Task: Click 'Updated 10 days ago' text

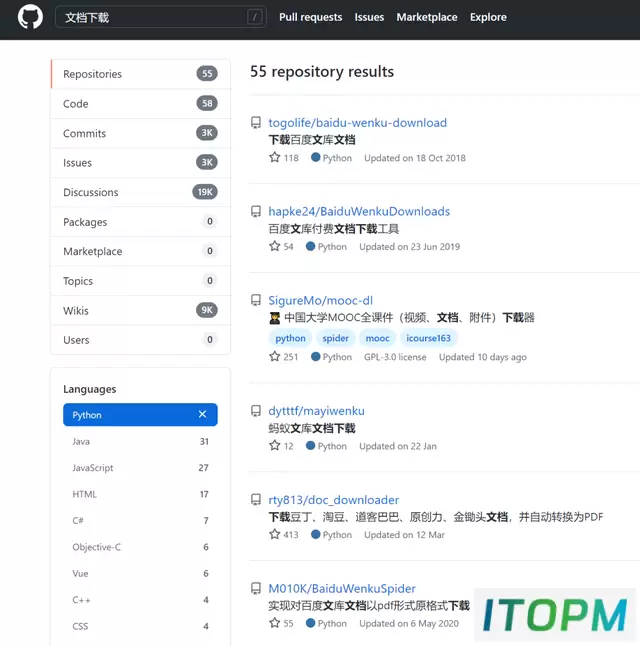Action: [x=483, y=357]
